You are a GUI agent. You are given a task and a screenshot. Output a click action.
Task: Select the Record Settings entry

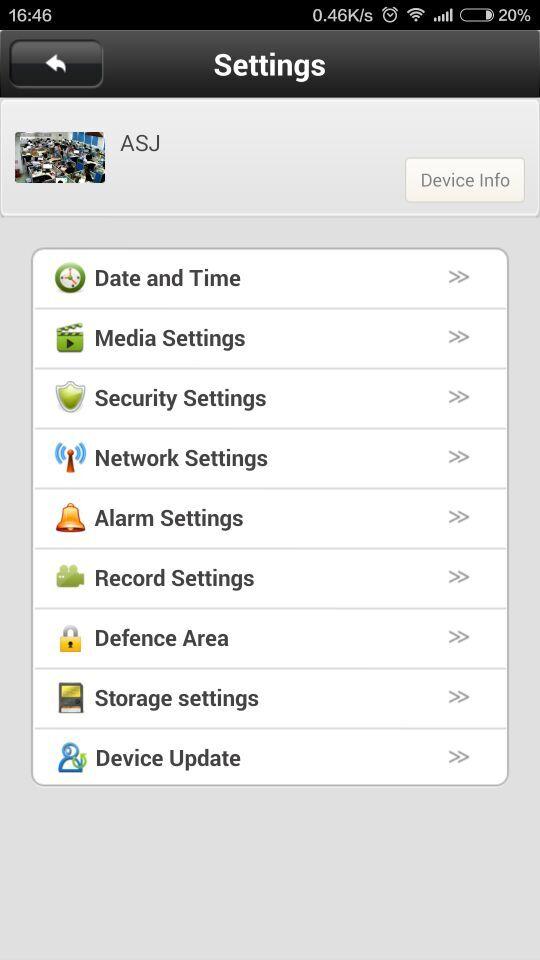pyautogui.click(x=270, y=579)
